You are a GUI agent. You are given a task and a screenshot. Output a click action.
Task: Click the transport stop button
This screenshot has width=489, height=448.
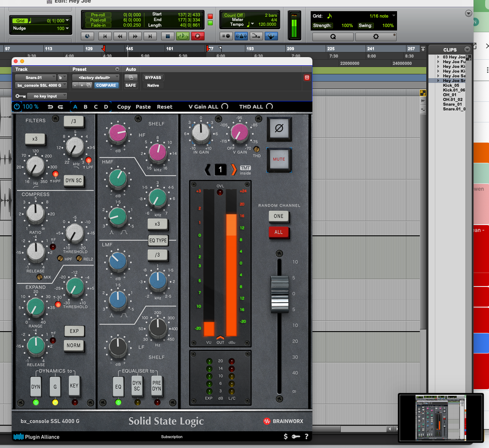(168, 36)
